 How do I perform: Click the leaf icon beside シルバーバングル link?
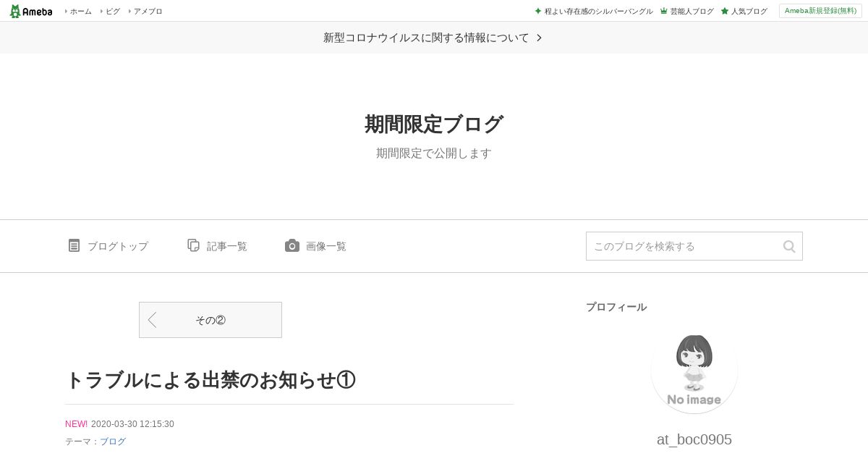click(538, 11)
